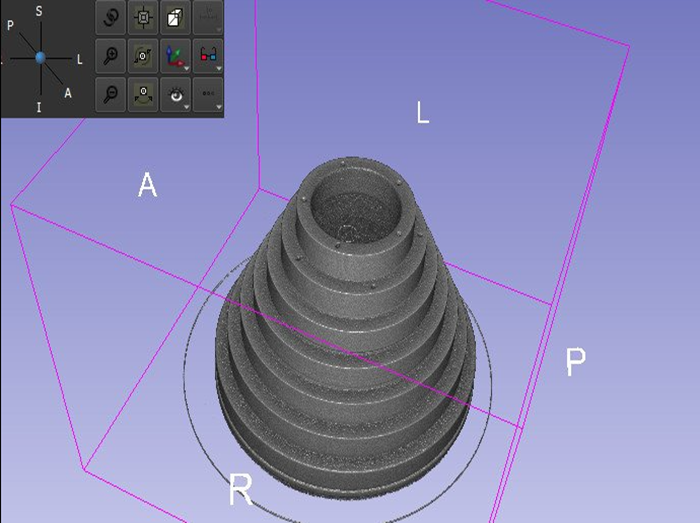The image size is (700, 523).
Task: Select P on the axis direction widget
Action: tap(10, 24)
